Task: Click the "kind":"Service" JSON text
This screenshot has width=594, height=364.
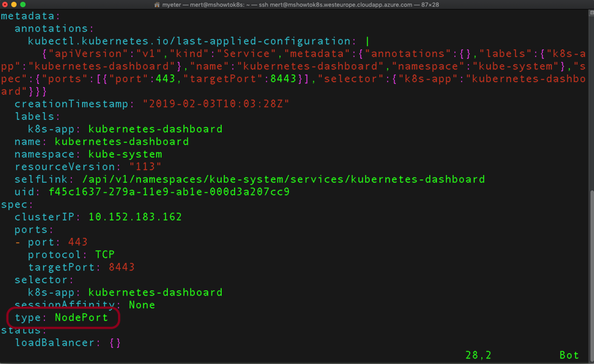Action: (226, 54)
